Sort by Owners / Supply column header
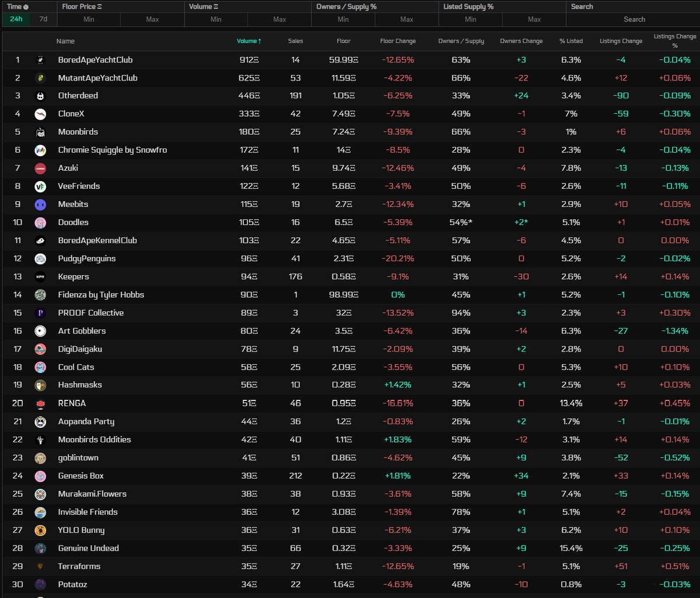The height and width of the screenshot is (598, 700). click(x=461, y=41)
